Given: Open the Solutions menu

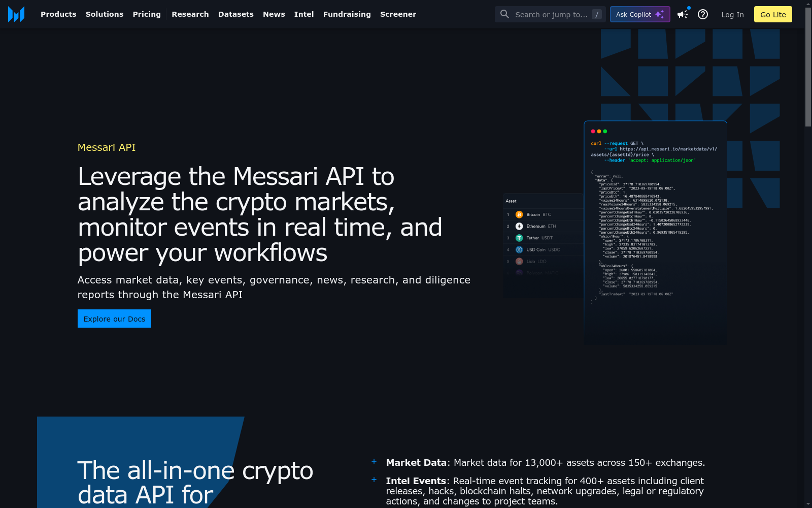Looking at the screenshot, I should pyautogui.click(x=105, y=14).
